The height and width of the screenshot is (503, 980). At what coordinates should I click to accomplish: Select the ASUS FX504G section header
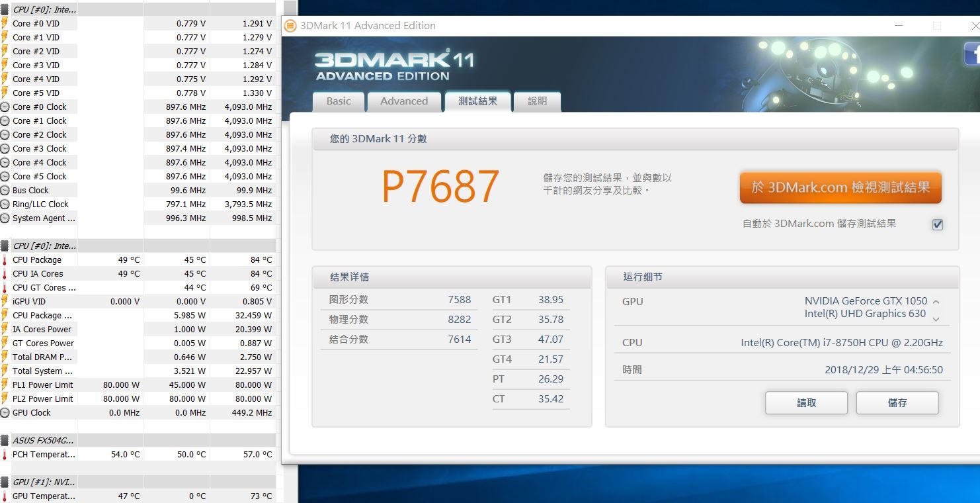[138, 440]
